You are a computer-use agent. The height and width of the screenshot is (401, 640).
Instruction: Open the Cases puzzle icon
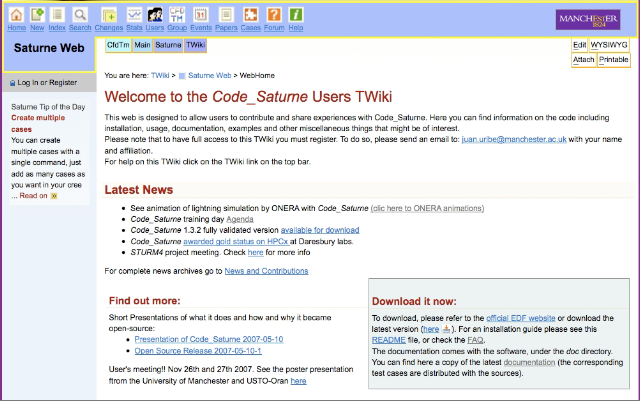251,15
